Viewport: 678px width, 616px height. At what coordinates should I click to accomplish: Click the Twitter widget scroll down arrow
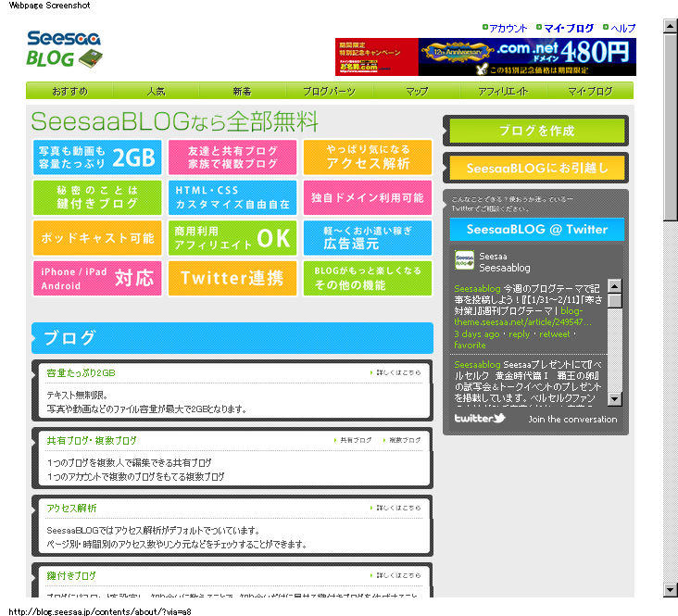[x=614, y=399]
